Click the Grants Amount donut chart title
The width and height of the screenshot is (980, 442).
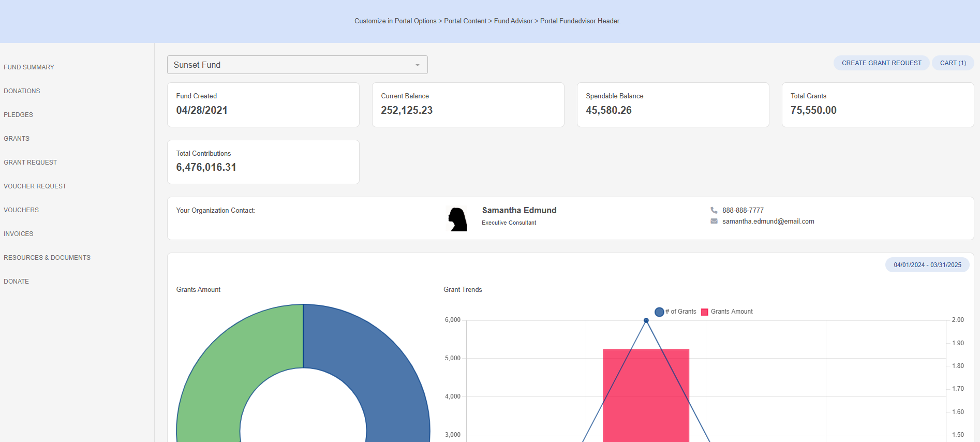[x=198, y=290]
